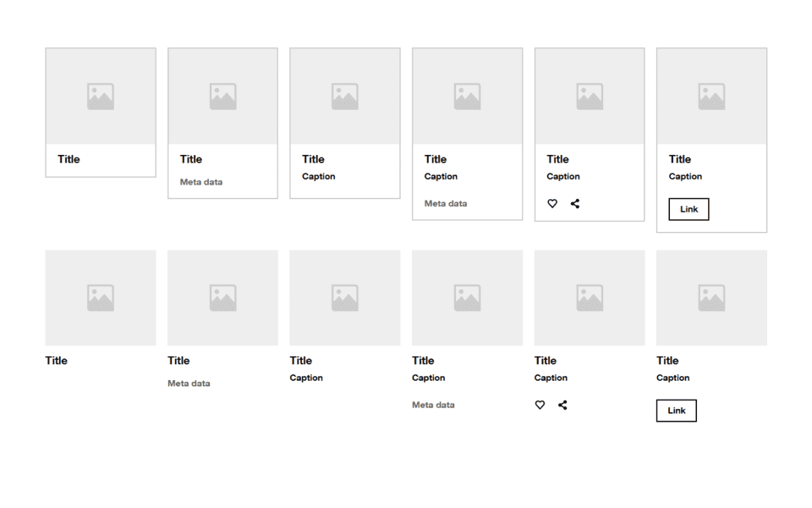The height and width of the screenshot is (508, 812).
Task: Click the image placeholder icon on the Meta data card
Action: [x=222, y=95]
